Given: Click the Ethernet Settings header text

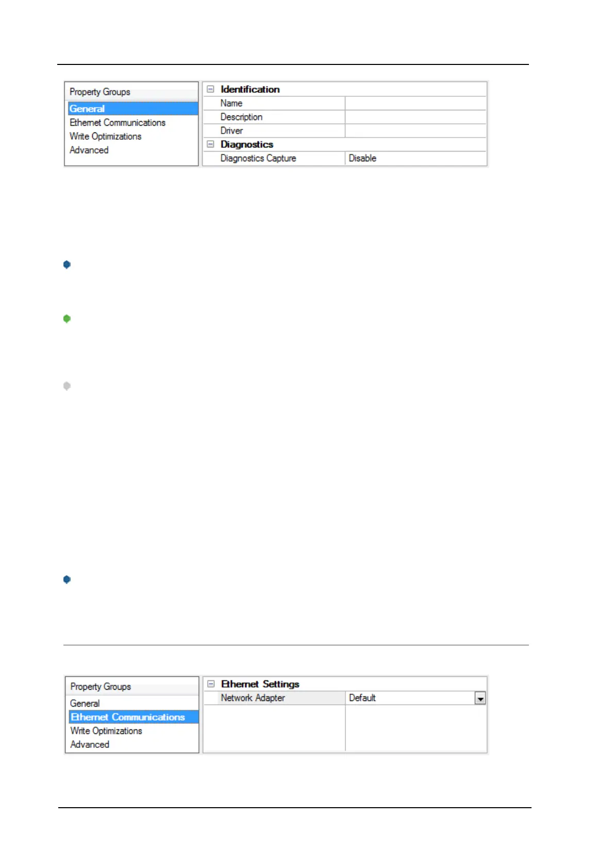Looking at the screenshot, I should (x=260, y=684).
